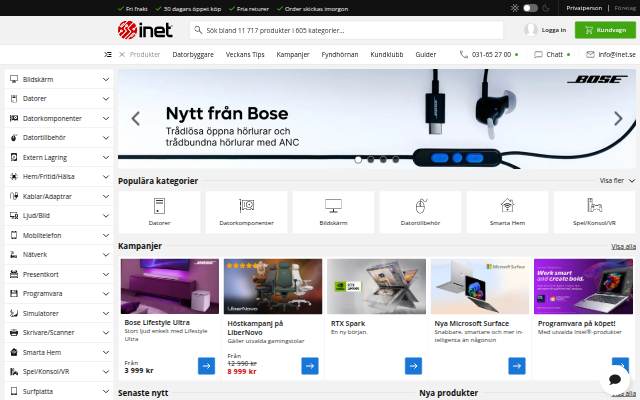Open the Kundklubb menu item
Image resolution: width=640 pixels, height=400 pixels.
[387, 54]
